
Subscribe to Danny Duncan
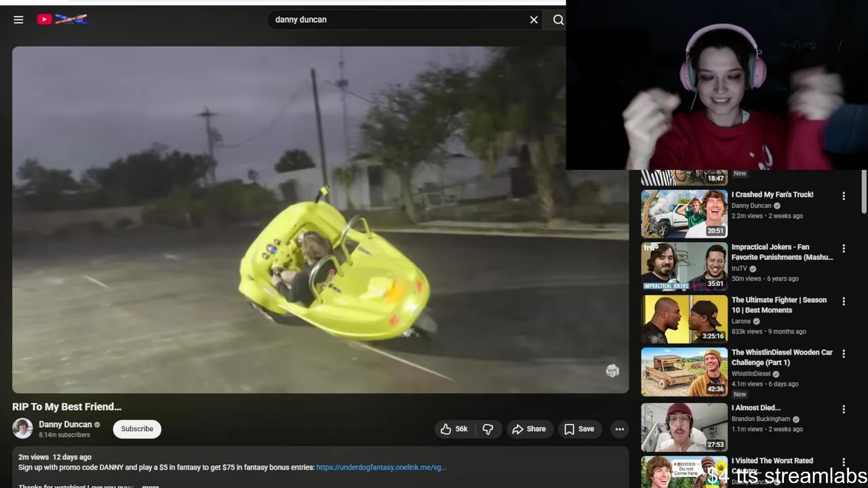[137, 429]
